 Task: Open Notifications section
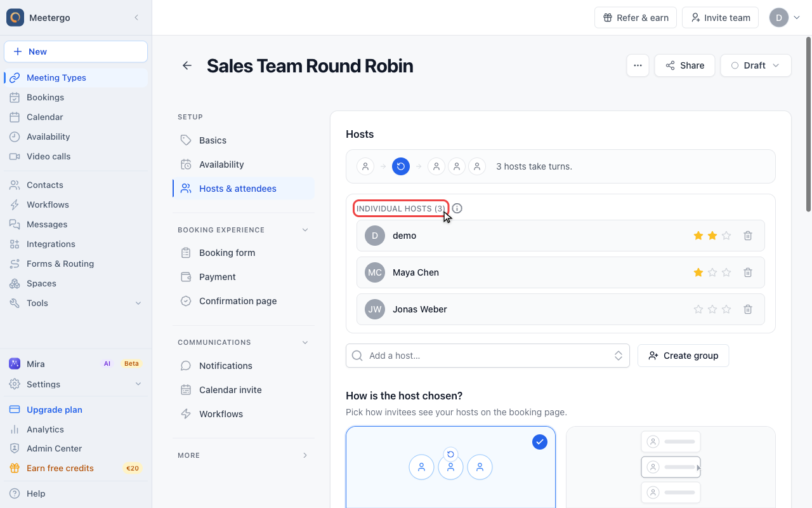coord(244,366)
